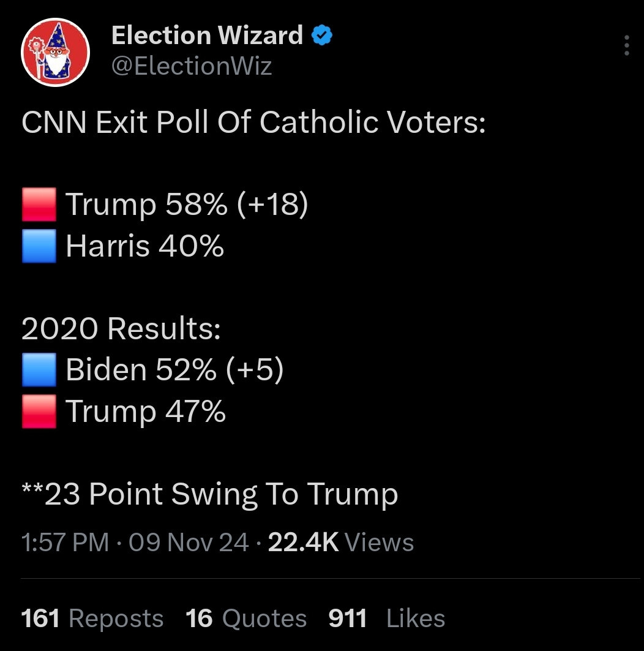Click the 2020 Results heading text

(x=121, y=328)
